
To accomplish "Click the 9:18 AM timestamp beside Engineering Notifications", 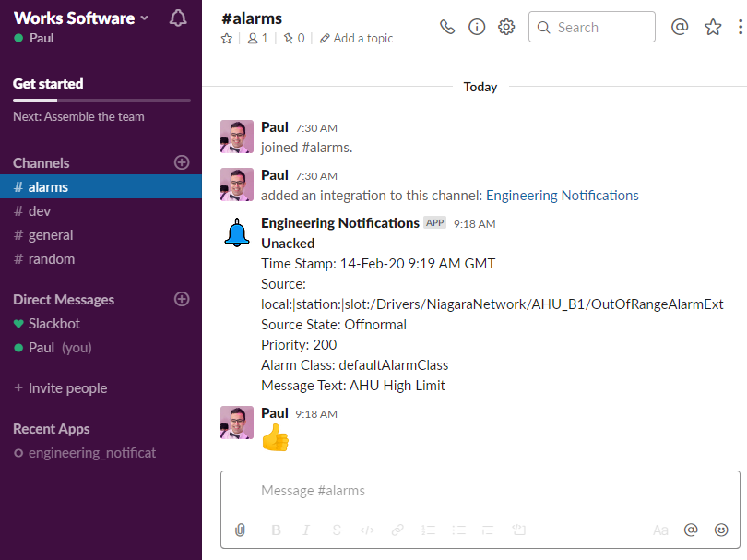I will click(x=475, y=224).
